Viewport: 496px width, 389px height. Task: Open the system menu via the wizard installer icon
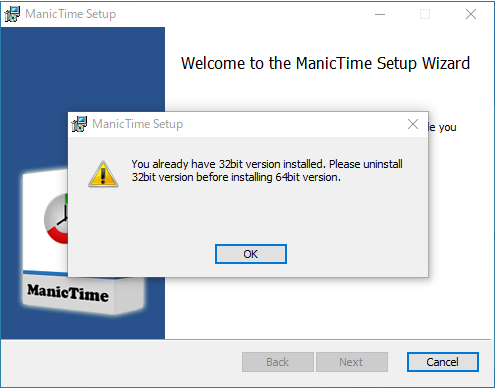tap(12, 14)
